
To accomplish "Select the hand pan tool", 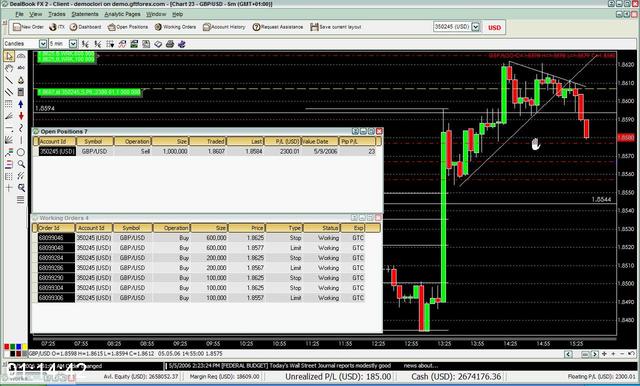I will (x=9, y=68).
